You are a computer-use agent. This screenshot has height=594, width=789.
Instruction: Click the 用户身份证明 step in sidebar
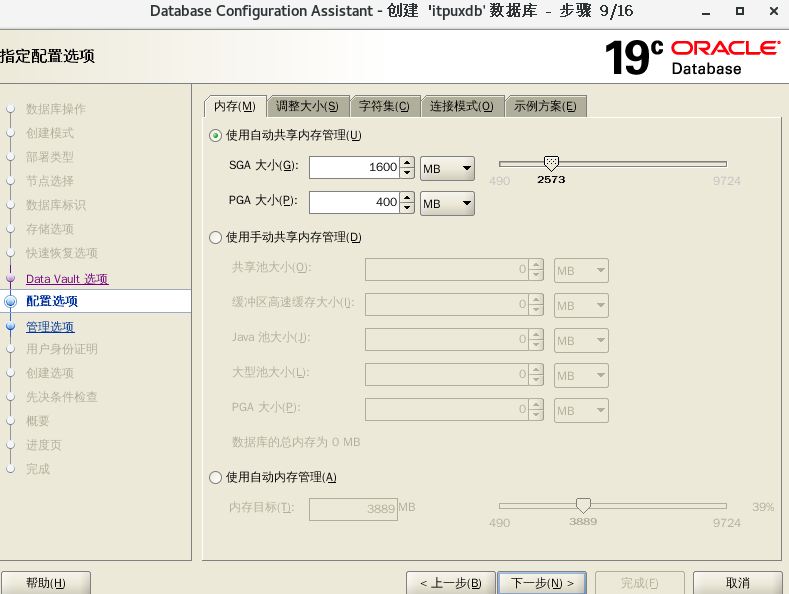[62, 349]
